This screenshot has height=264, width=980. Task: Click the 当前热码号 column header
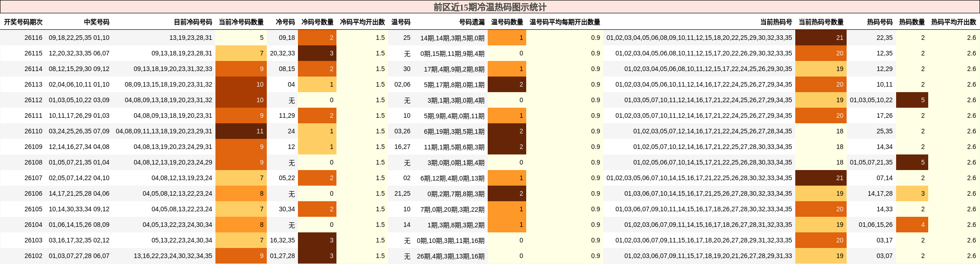776,22
